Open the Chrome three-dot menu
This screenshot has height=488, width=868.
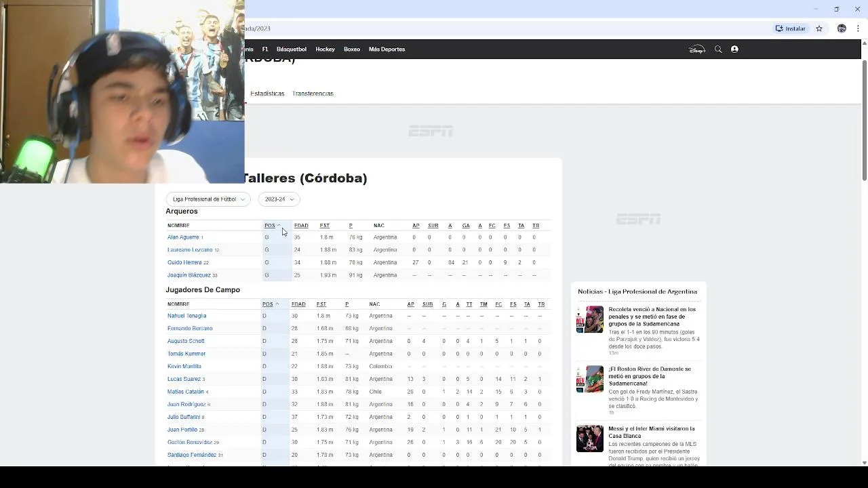(x=858, y=28)
